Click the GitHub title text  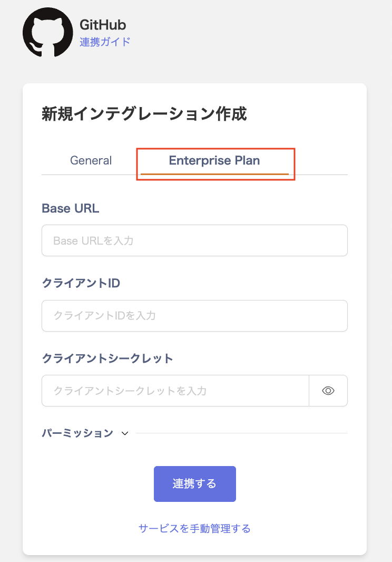click(x=103, y=25)
